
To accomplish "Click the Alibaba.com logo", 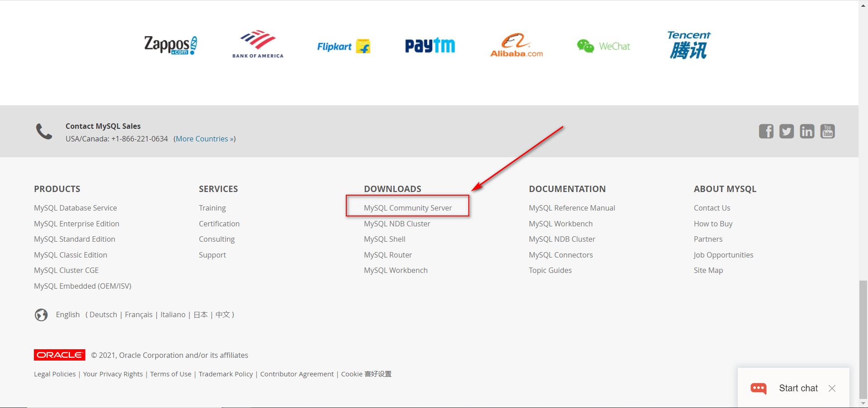I will (x=517, y=45).
